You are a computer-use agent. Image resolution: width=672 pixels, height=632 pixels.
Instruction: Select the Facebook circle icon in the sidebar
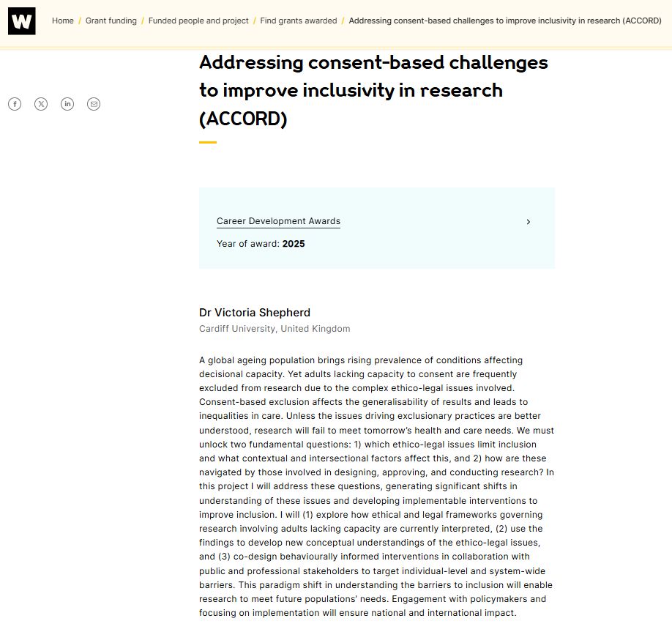[x=15, y=104]
